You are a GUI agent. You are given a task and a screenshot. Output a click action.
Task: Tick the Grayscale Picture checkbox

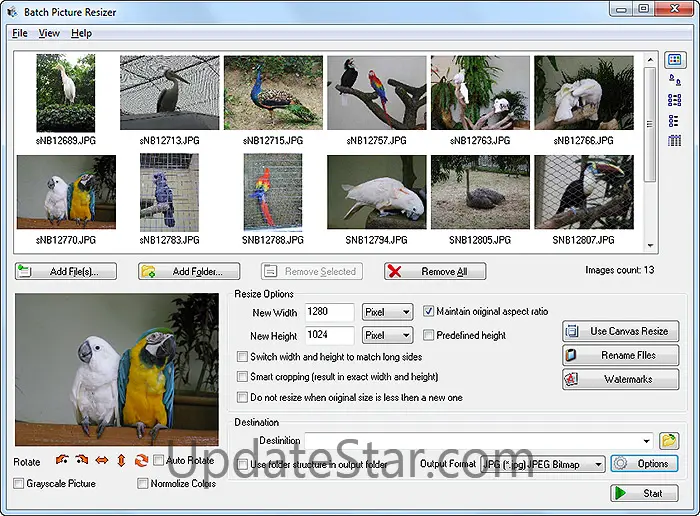(19, 484)
